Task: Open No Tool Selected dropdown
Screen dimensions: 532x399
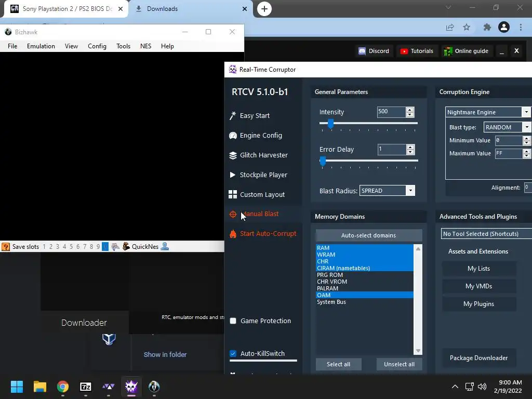Action: pos(486,234)
